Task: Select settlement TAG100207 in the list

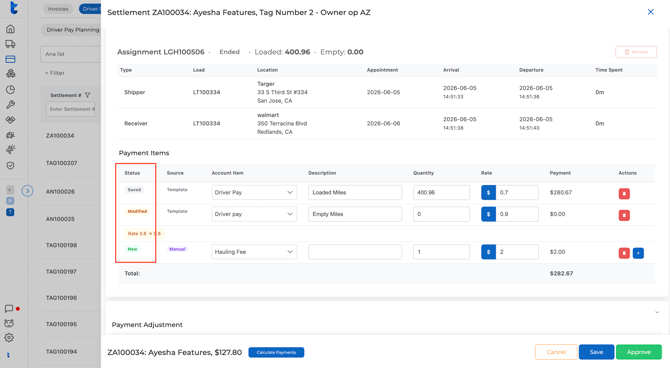Action: point(62,163)
